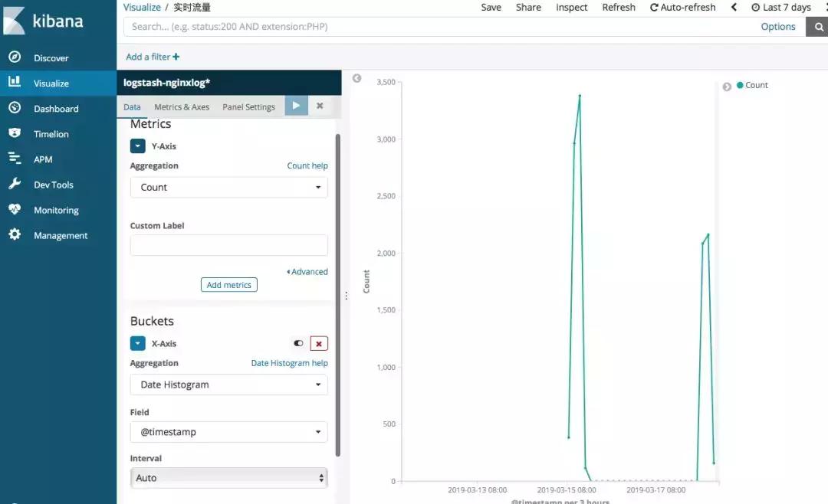This screenshot has height=504, width=828.
Task: Open the aggregation dropdown showing Count
Action: coord(228,187)
